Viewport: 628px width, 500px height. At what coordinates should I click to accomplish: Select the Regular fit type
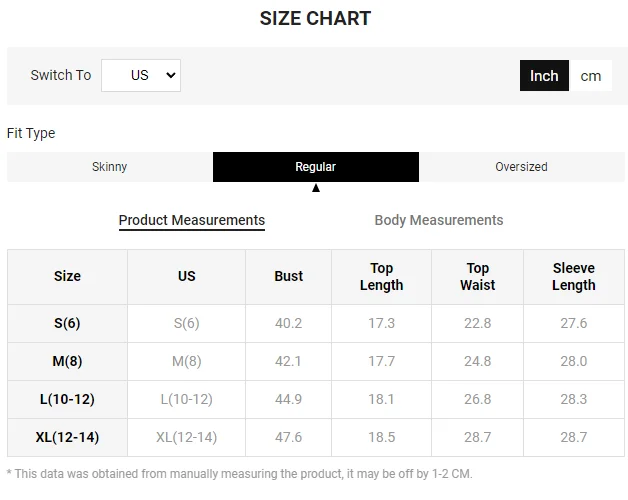tap(316, 167)
